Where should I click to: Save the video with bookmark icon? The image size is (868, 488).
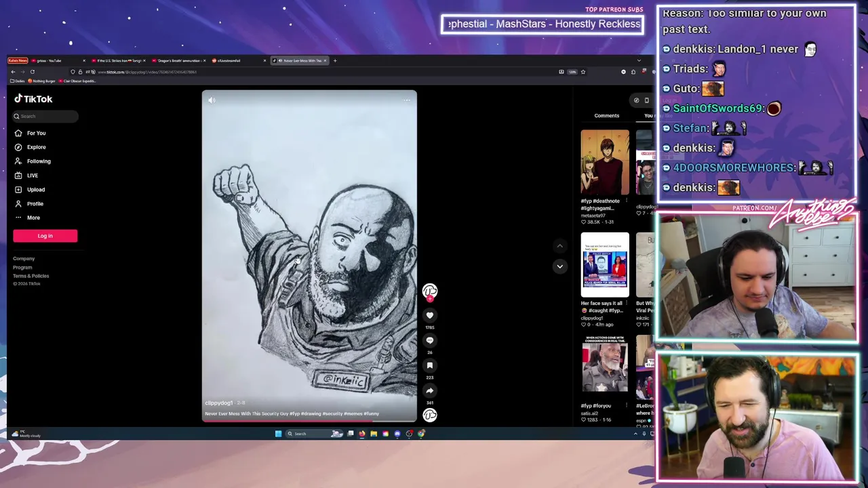[x=430, y=365]
